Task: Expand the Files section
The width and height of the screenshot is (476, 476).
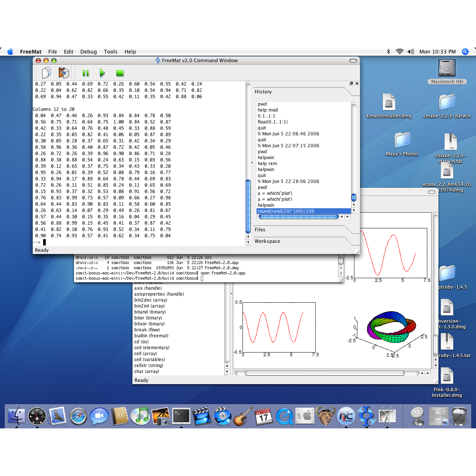Action: pos(260,230)
